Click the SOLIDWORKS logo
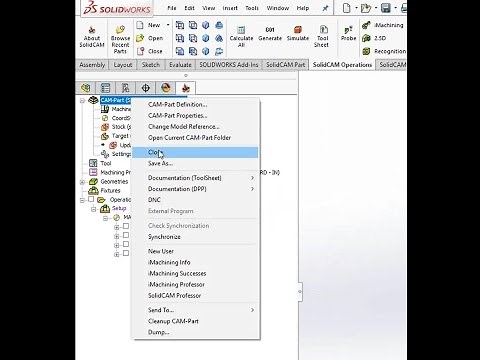The image size is (480, 360). coord(117,8)
